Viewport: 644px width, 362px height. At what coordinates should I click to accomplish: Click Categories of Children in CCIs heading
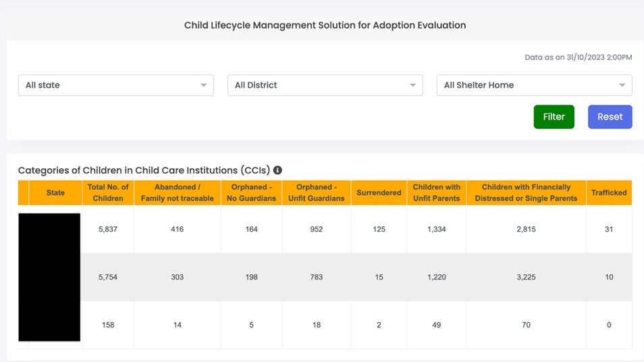[x=144, y=170]
